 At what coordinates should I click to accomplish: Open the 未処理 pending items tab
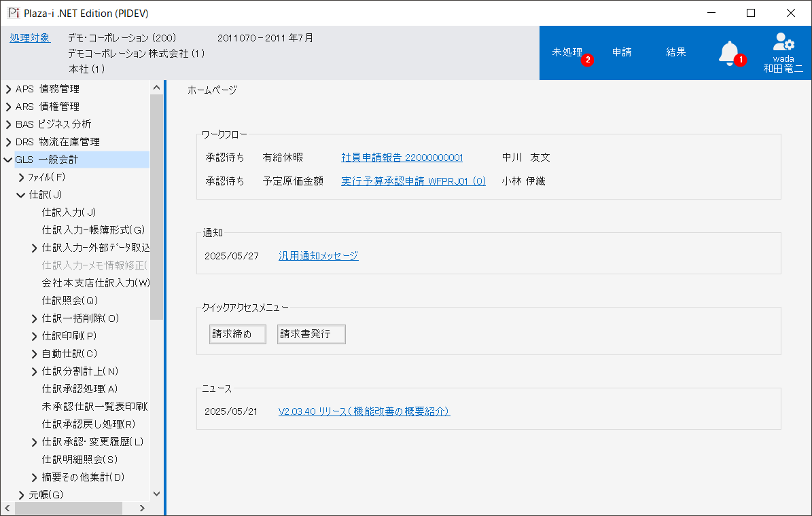coord(567,52)
